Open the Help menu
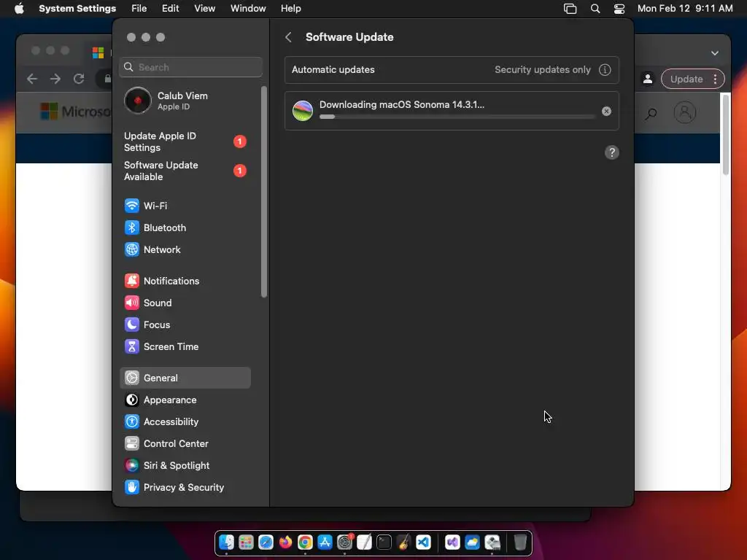Viewport: 747px width, 560px height. point(290,9)
